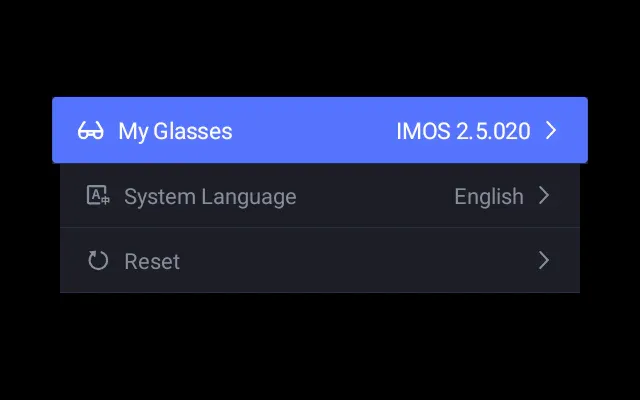
Task: Click the IMOS 2.5.020 version text
Action: coord(463,131)
